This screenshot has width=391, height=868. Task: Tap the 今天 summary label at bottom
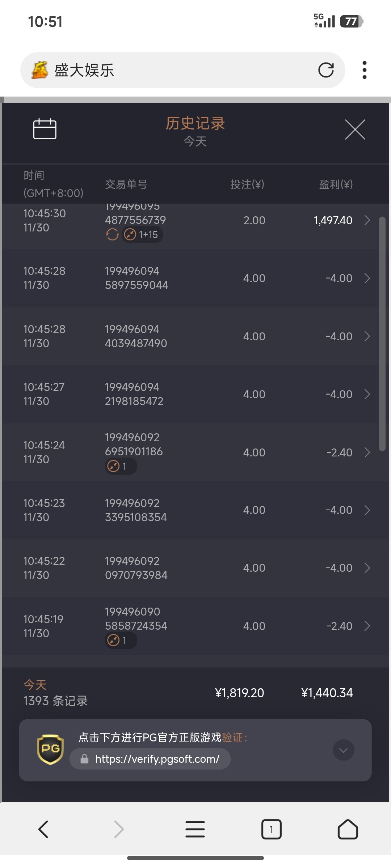(x=35, y=685)
